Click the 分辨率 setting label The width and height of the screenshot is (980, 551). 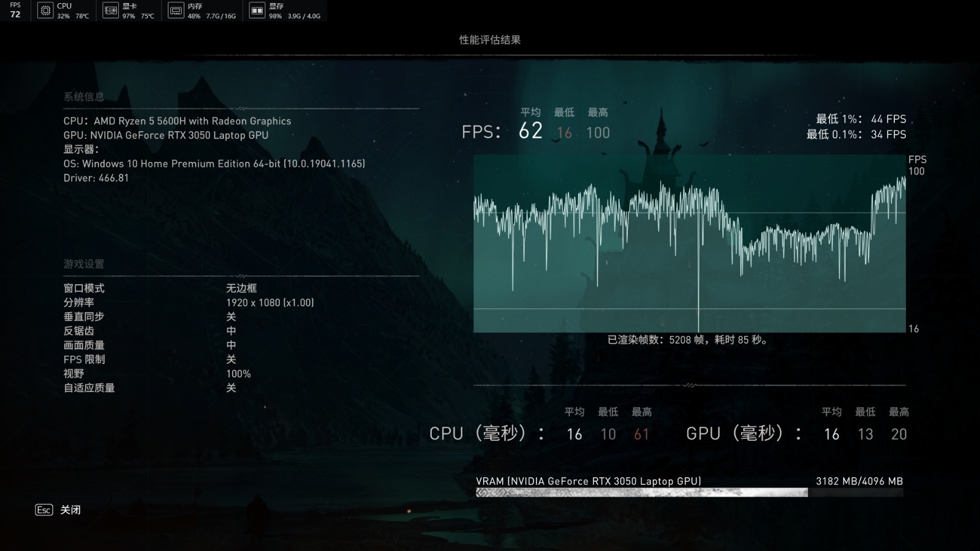click(79, 302)
